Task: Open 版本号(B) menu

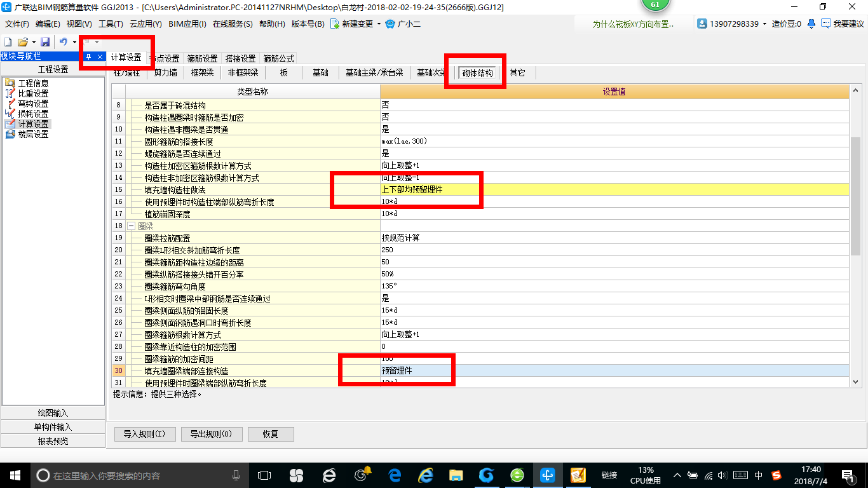Action: click(308, 24)
